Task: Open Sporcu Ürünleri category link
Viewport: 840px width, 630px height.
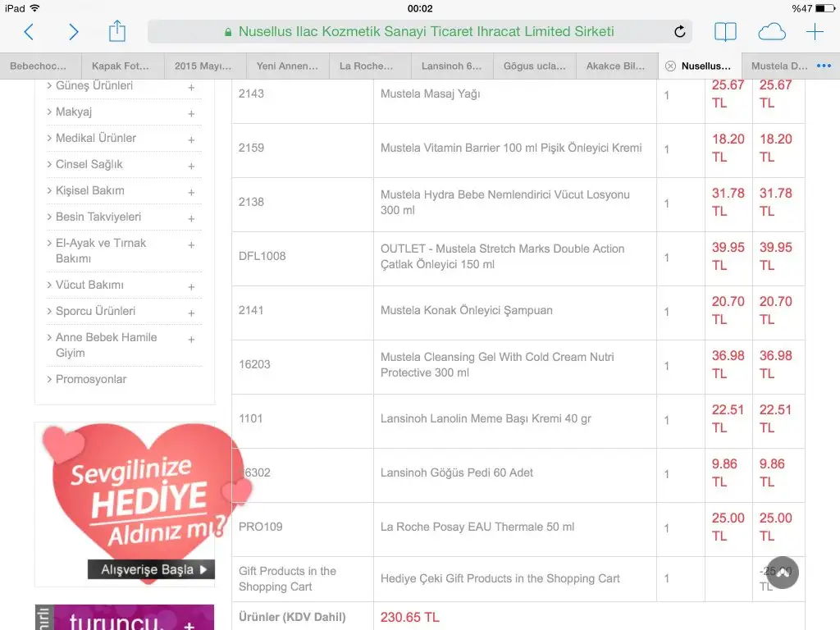Action: click(x=95, y=311)
